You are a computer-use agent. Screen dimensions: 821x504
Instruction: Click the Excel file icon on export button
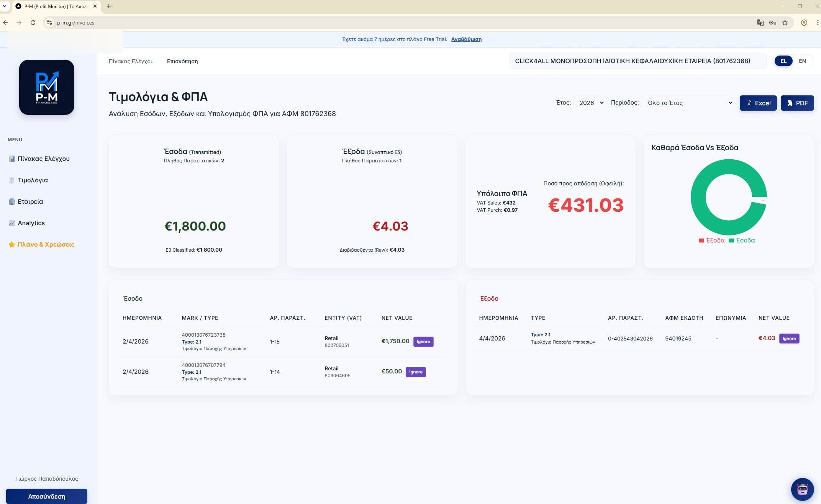click(x=749, y=103)
